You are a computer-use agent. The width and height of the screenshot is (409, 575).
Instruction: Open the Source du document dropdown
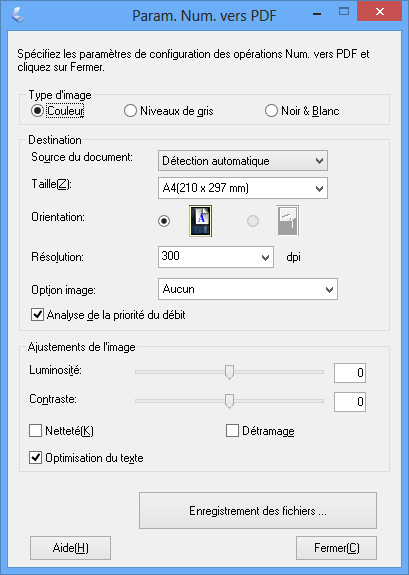click(243, 161)
